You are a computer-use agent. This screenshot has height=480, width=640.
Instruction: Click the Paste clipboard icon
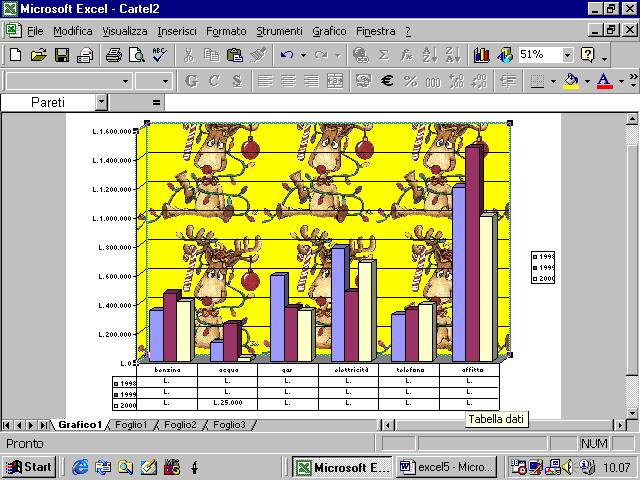coord(235,55)
